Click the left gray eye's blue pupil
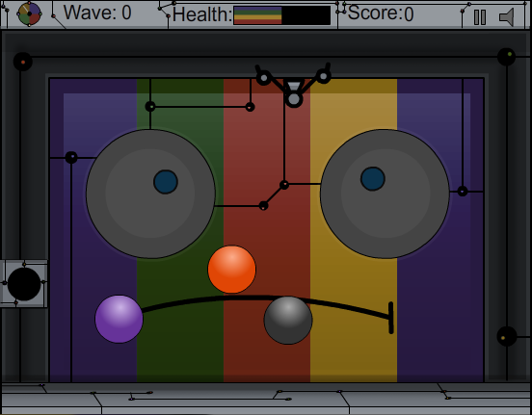Viewport: 532px width, 415px height. 166,182
